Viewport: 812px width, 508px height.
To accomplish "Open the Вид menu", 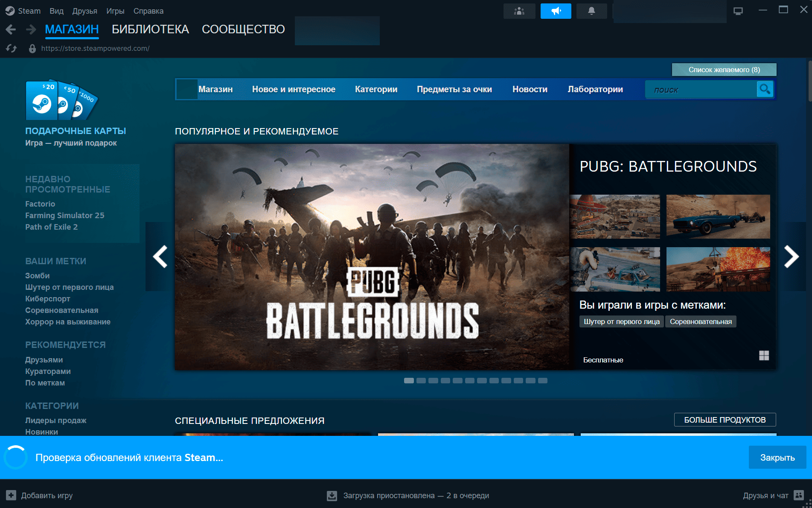I will pos(56,11).
